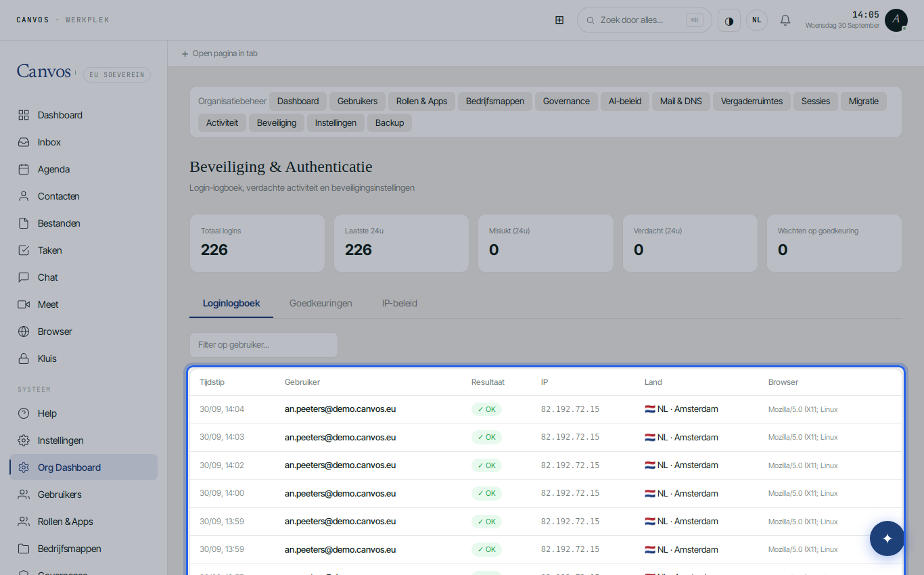Select the Loginlogboek tab
Viewport: 924px width, 575px height.
click(231, 304)
